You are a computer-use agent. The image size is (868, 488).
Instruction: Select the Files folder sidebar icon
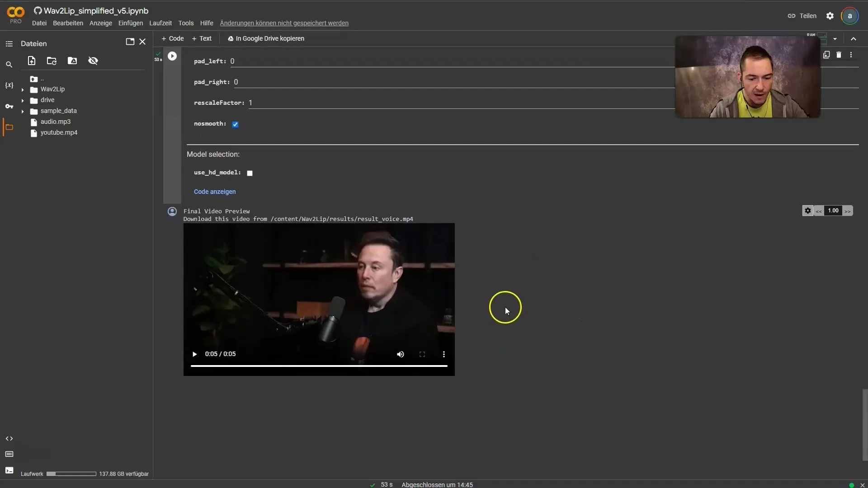9,127
